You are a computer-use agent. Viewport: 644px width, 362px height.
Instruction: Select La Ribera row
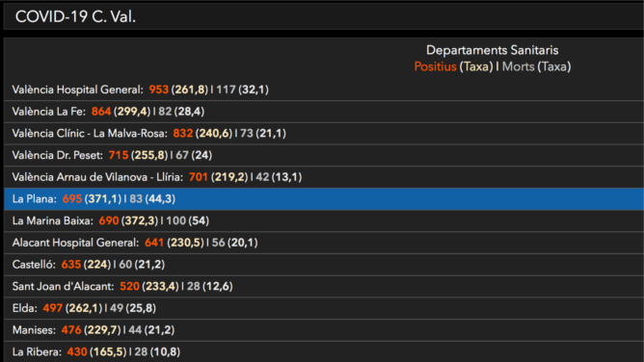[324, 351]
